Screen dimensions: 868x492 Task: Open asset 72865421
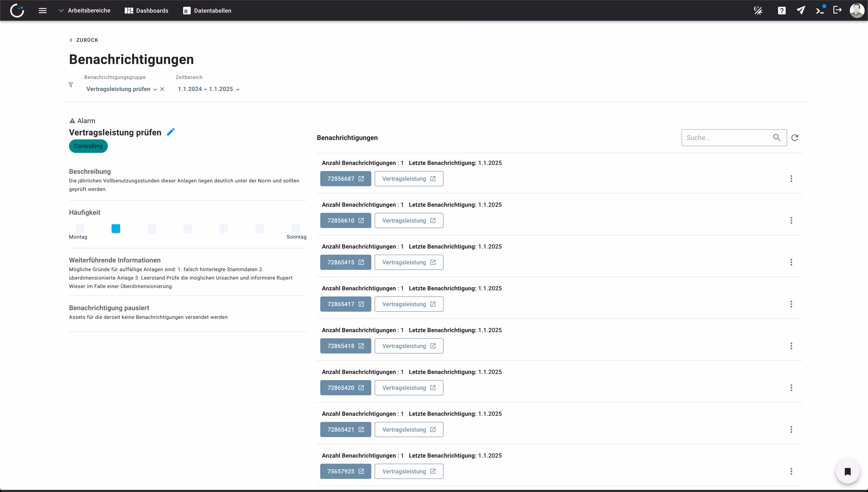(346, 429)
